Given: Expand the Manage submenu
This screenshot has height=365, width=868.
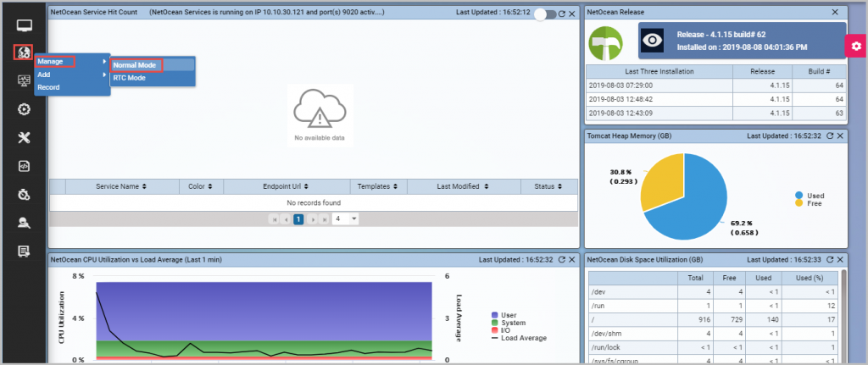Looking at the screenshot, I should pos(72,61).
